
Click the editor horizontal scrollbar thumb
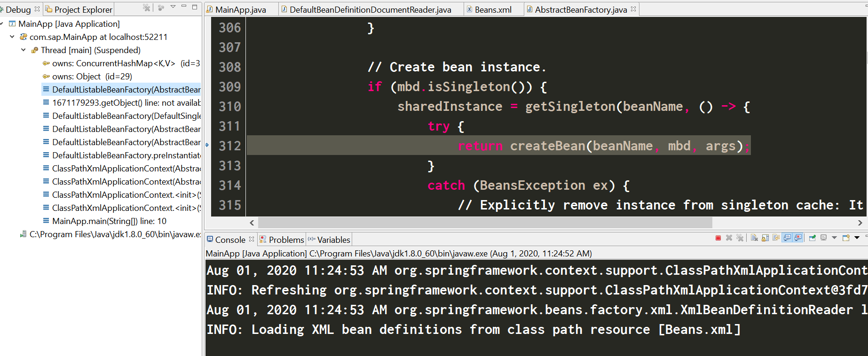[485, 223]
